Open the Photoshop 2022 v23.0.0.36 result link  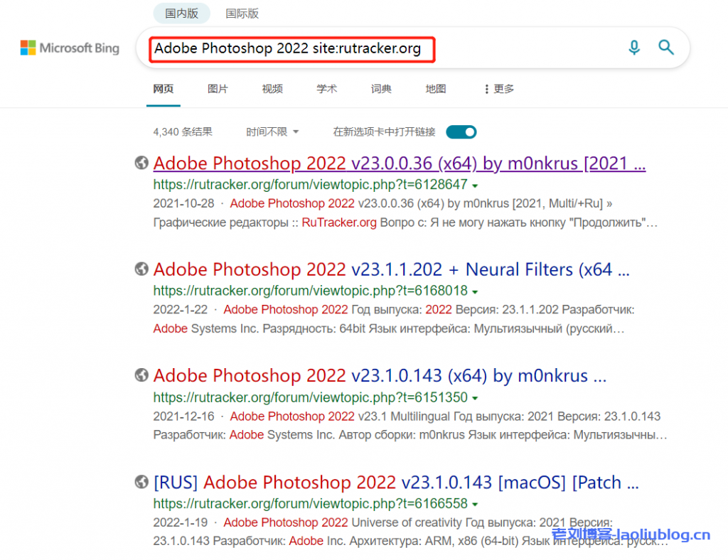pyautogui.click(x=399, y=163)
